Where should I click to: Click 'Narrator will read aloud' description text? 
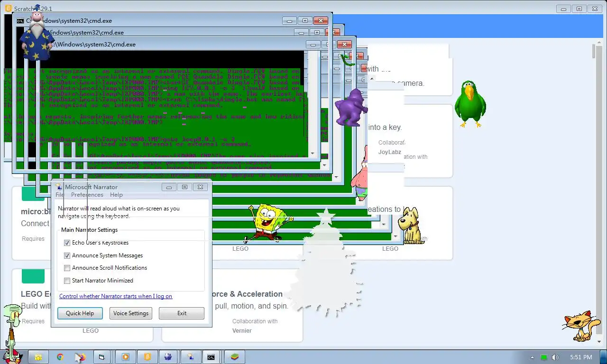click(x=119, y=212)
